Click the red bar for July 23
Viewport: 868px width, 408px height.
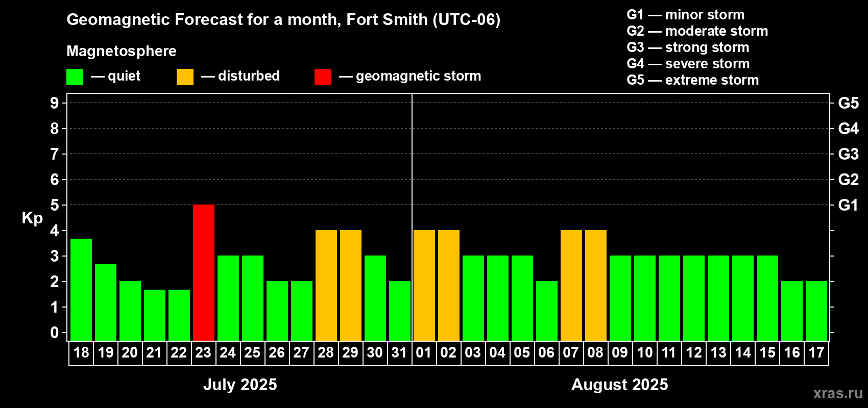point(204,272)
